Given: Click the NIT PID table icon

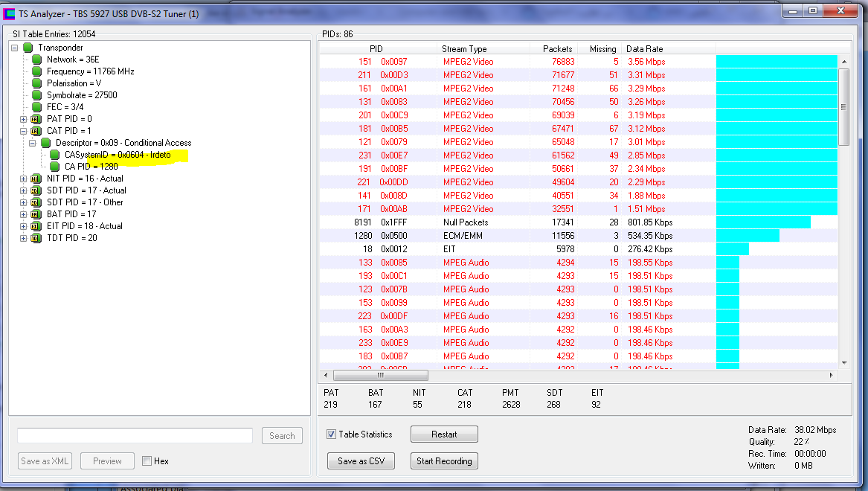Looking at the screenshot, I should click(35, 179).
